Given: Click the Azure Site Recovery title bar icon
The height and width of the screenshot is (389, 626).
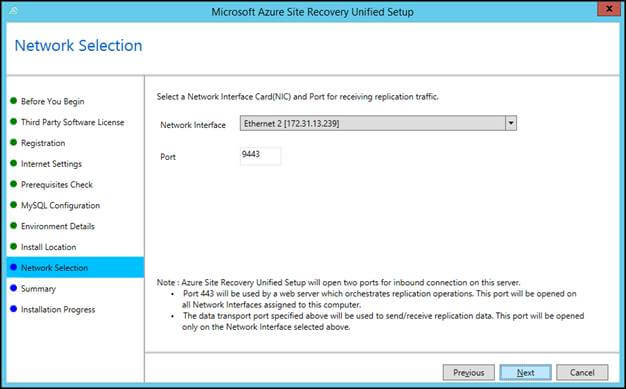Looking at the screenshot, I should point(13,11).
